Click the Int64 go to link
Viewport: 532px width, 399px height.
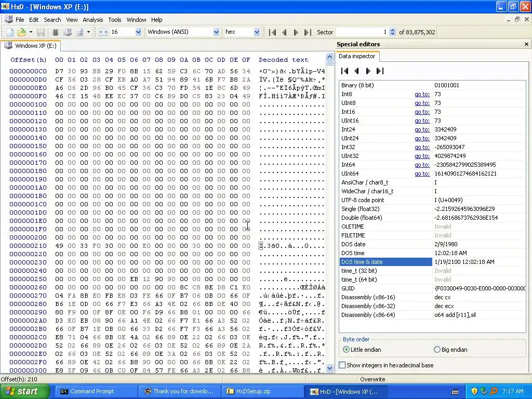pyautogui.click(x=422, y=165)
